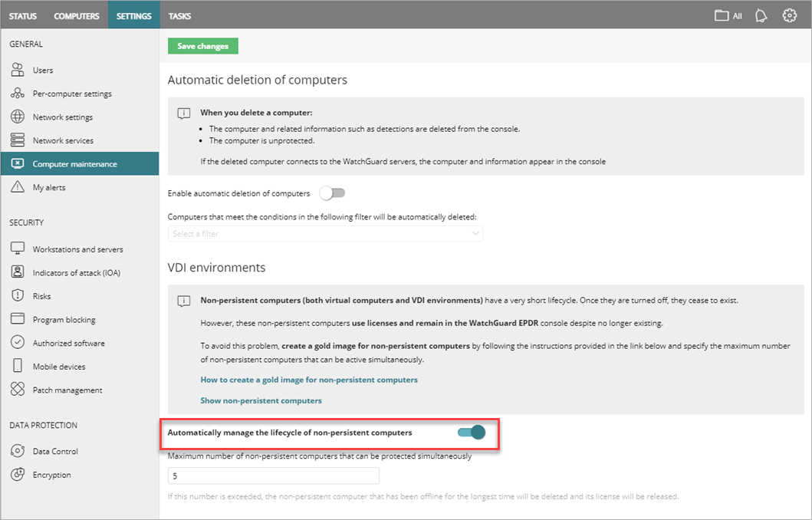
Task: Open My alerts settings
Action: point(51,186)
